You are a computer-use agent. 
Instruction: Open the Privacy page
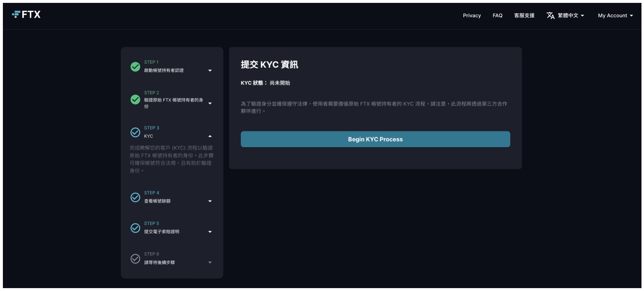pos(472,15)
